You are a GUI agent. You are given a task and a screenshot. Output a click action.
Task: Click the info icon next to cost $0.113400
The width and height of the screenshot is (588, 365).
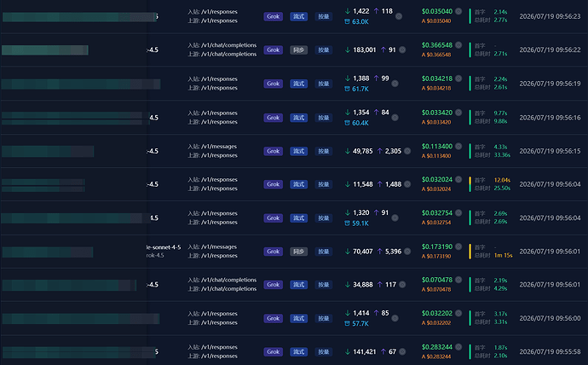click(458, 146)
